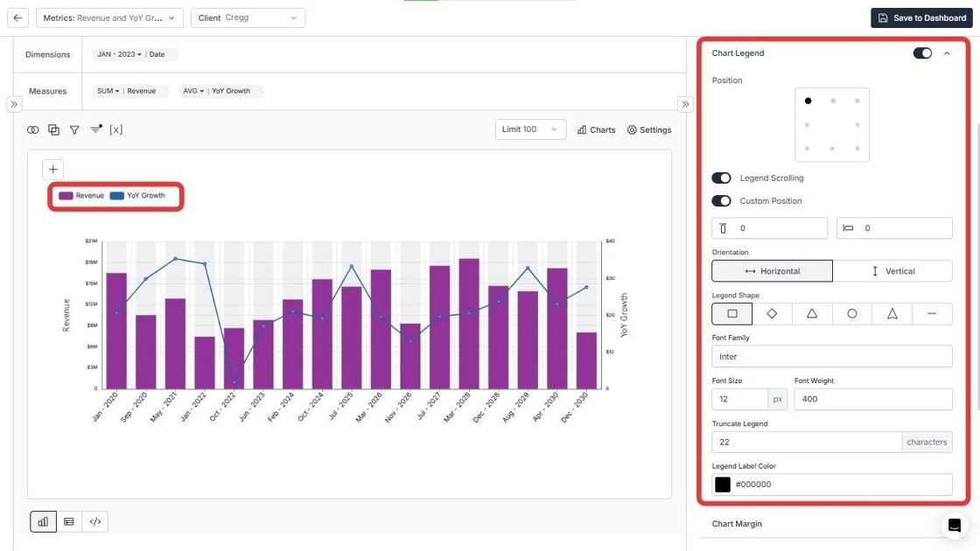The width and height of the screenshot is (980, 551).
Task: Disable the Chart Legend toggle
Action: click(x=922, y=53)
